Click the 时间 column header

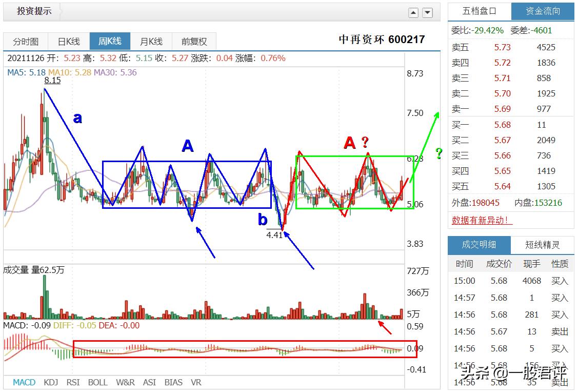[464, 264]
